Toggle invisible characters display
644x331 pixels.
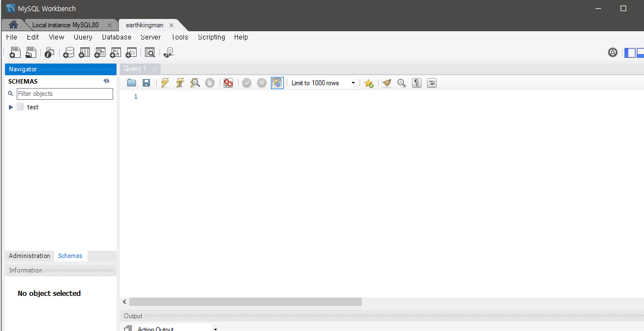point(417,83)
